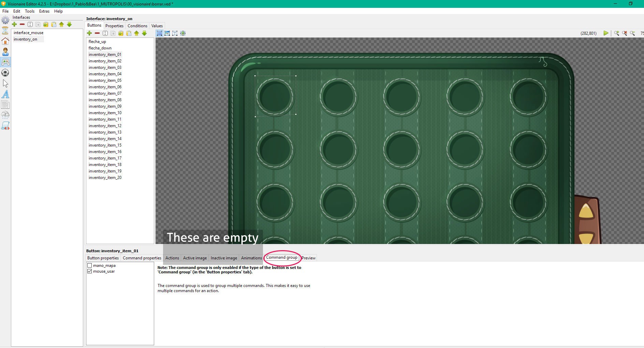Select interface_mouse in Interfaces list

(29, 33)
